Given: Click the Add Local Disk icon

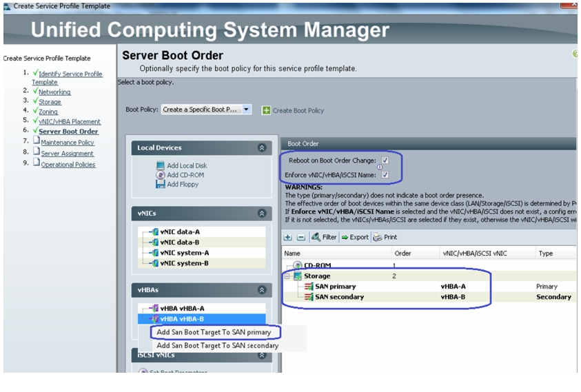Looking at the screenshot, I should [x=161, y=165].
